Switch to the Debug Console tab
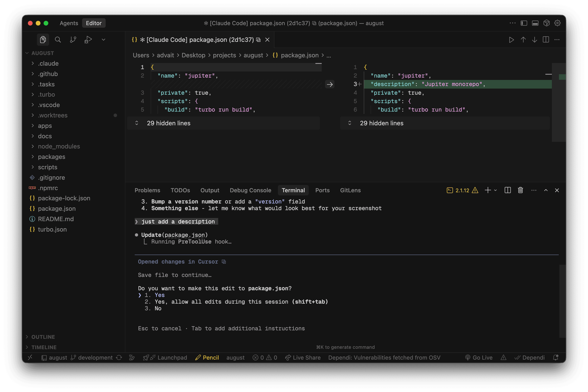The height and width of the screenshot is (392, 588). 251,190
